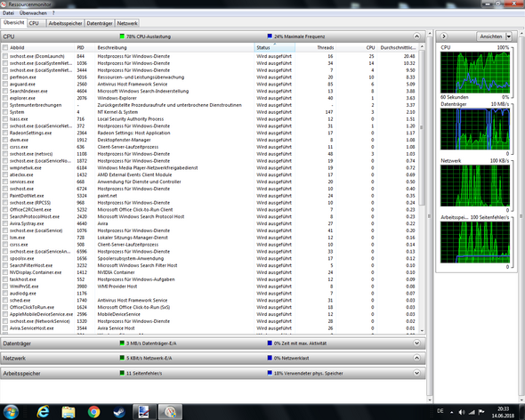The width and height of the screenshot is (525, 420).
Task: Click the Ansichten button
Action: point(491,36)
